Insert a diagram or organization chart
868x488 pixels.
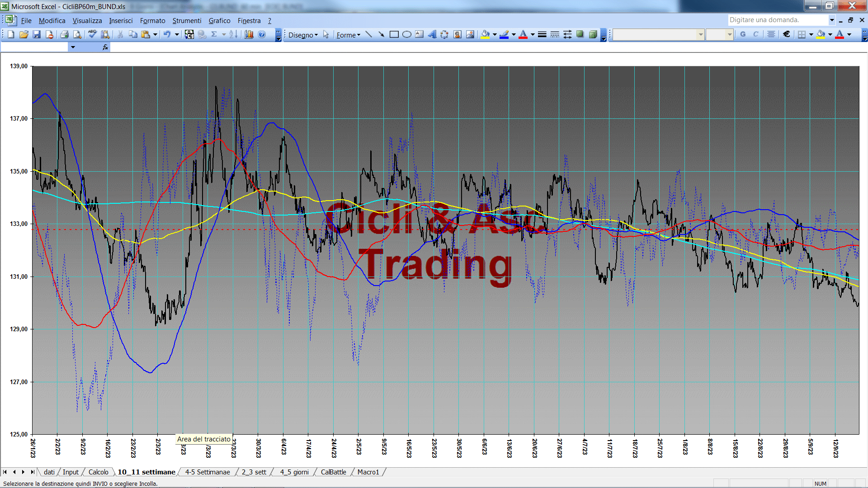pyautogui.click(x=444, y=34)
